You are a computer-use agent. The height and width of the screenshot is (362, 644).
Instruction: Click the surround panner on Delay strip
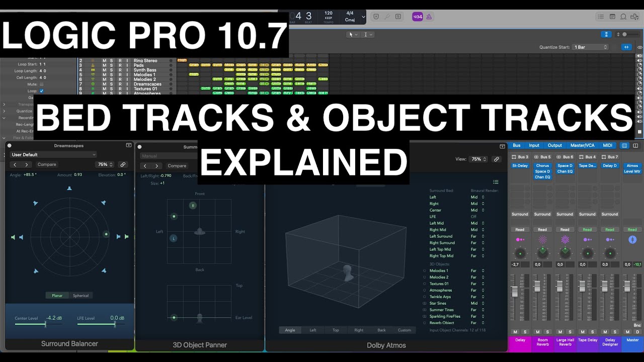pyautogui.click(x=521, y=253)
